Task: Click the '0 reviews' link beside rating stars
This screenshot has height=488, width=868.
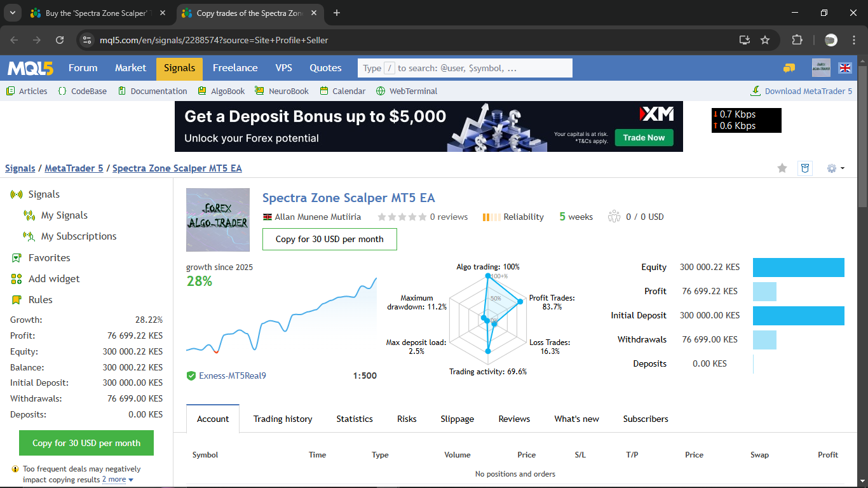Action: pyautogui.click(x=449, y=217)
